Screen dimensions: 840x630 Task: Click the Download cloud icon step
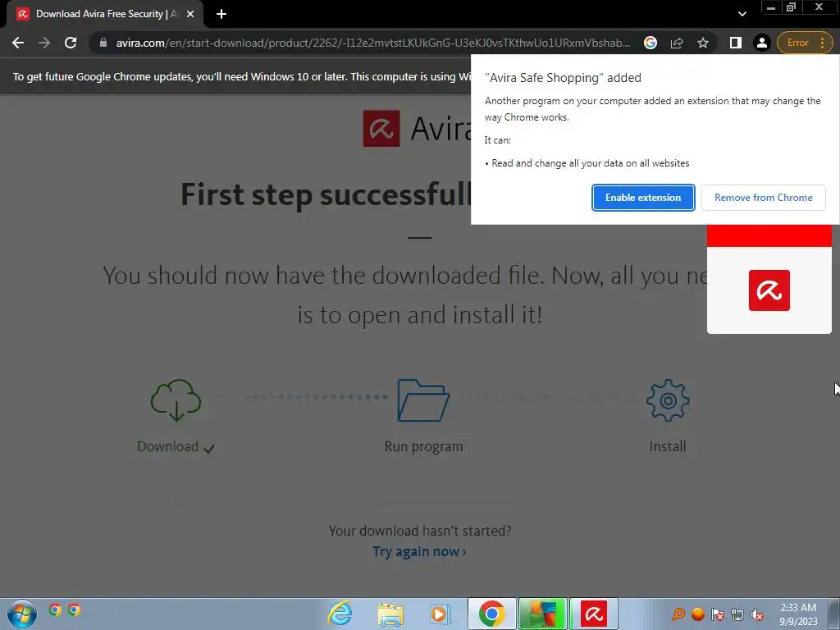[x=176, y=400]
